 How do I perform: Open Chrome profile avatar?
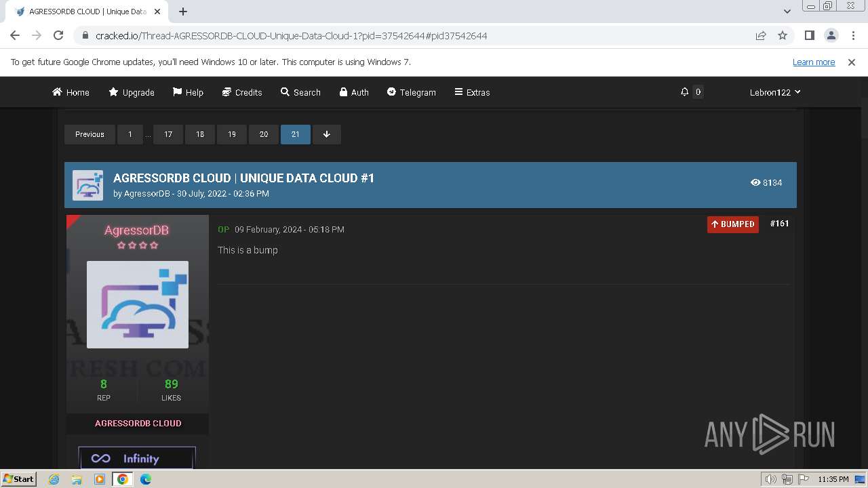click(831, 35)
